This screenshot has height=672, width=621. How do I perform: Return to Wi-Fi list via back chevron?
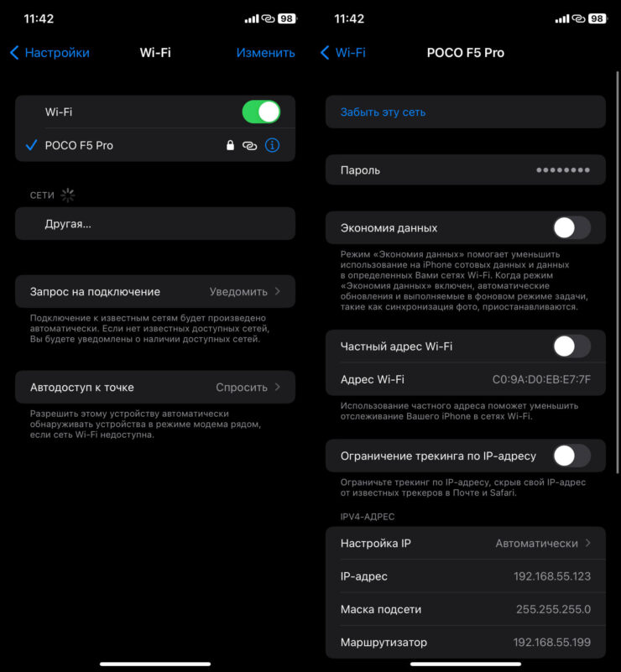pos(325,53)
